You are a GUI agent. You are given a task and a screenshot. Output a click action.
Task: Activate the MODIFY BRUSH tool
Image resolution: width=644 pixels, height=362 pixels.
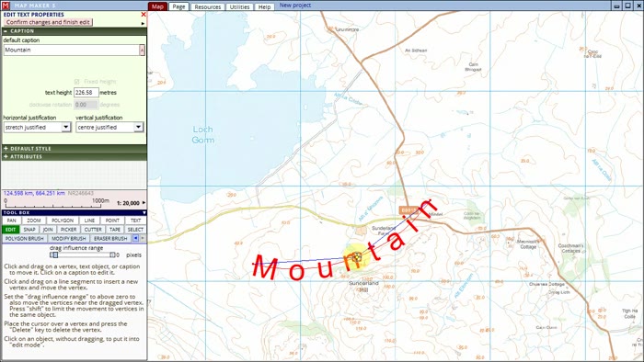coord(69,239)
